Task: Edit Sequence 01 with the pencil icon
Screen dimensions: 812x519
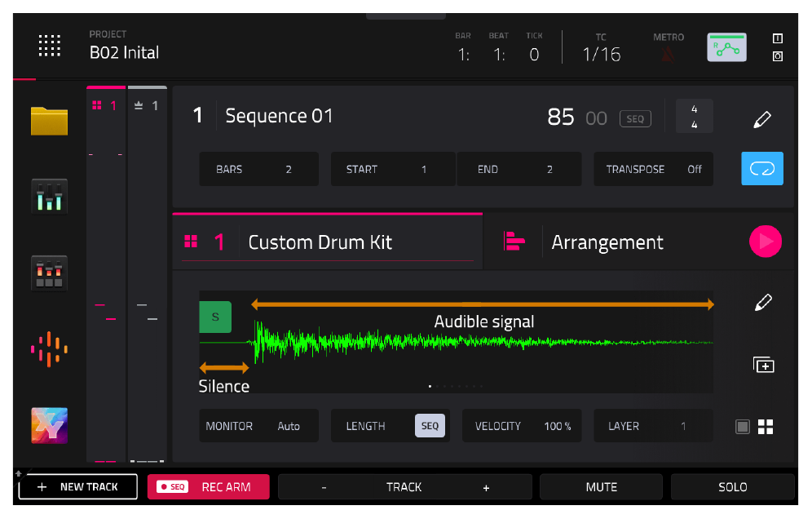Action: [x=762, y=118]
